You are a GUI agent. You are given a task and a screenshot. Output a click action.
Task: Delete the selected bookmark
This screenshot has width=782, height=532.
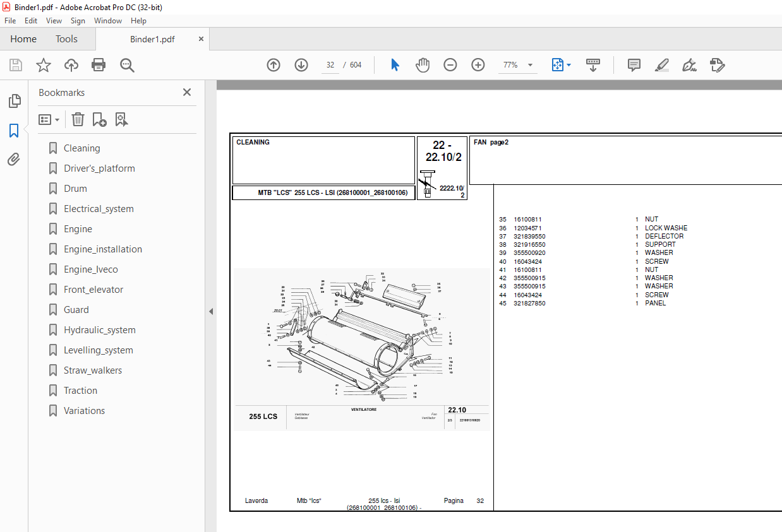click(78, 119)
